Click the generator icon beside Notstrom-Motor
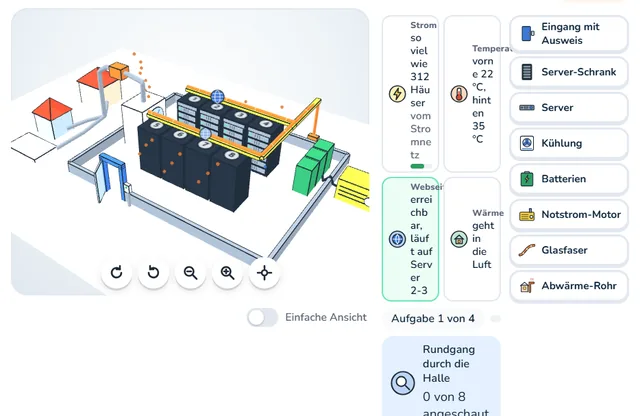Image resolution: width=640 pixels, height=416 pixels. coord(527,215)
